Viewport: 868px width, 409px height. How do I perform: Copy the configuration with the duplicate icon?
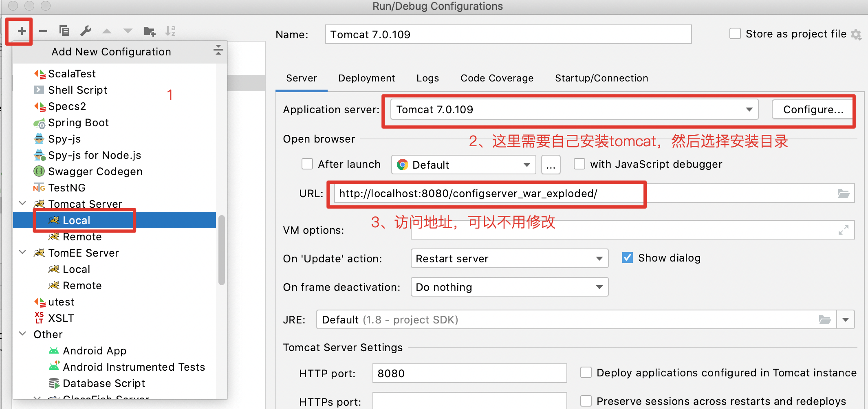point(64,31)
